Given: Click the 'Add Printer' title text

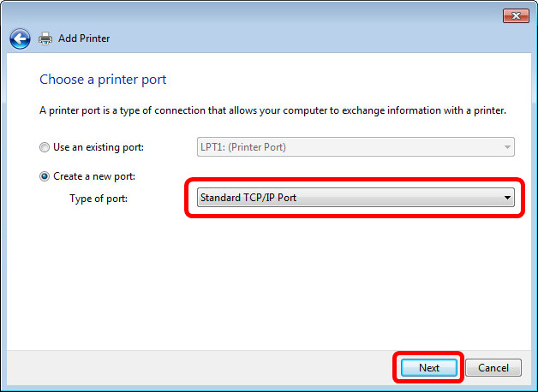Looking at the screenshot, I should (x=84, y=39).
